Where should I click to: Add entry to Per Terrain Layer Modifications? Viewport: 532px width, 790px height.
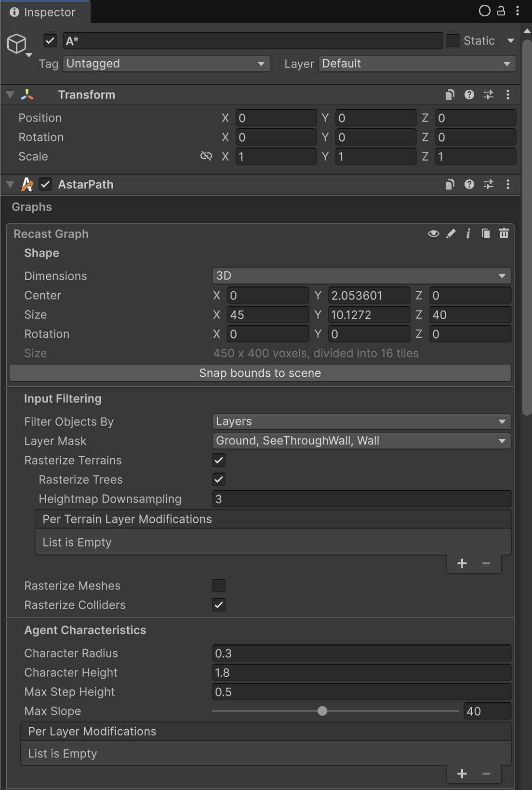tap(462, 563)
